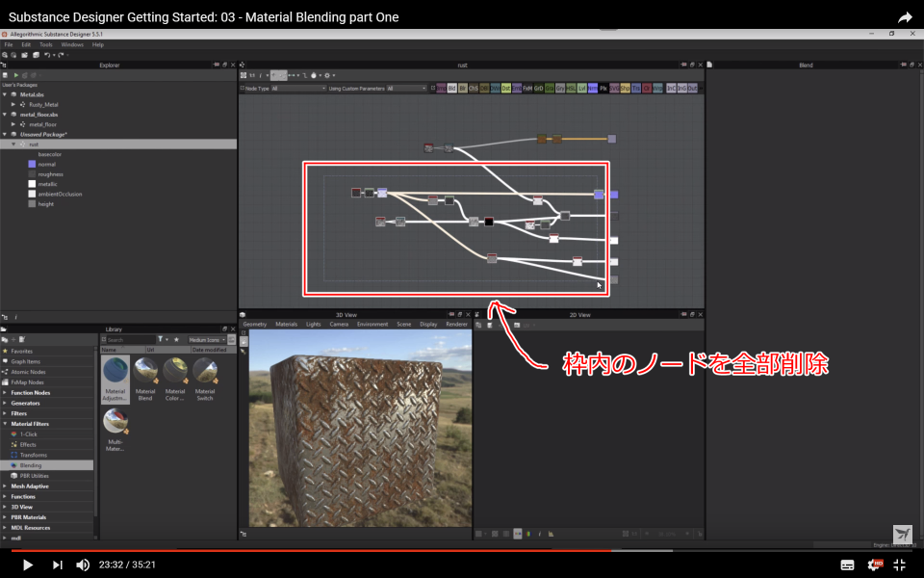
Task: Add an Output node (Out)
Action: (692, 89)
